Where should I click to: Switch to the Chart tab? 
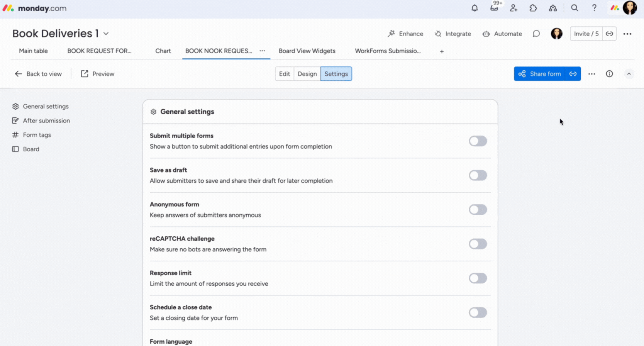point(163,51)
